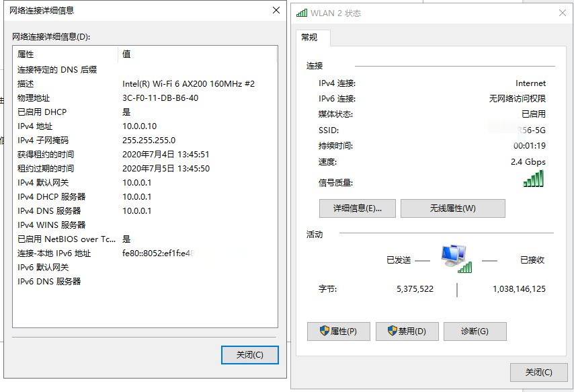574x392 pixels.
Task: Open 详细信息(E)... details dialog
Action: point(358,208)
